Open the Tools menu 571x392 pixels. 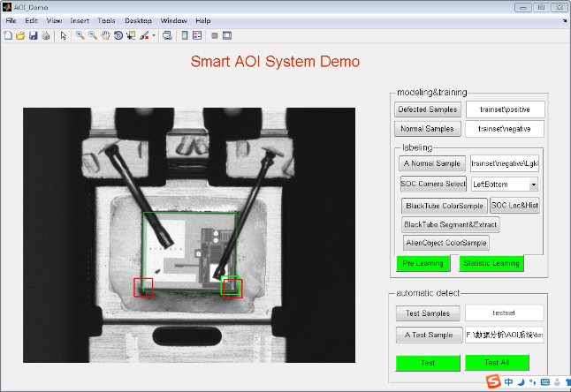pyautogui.click(x=106, y=20)
